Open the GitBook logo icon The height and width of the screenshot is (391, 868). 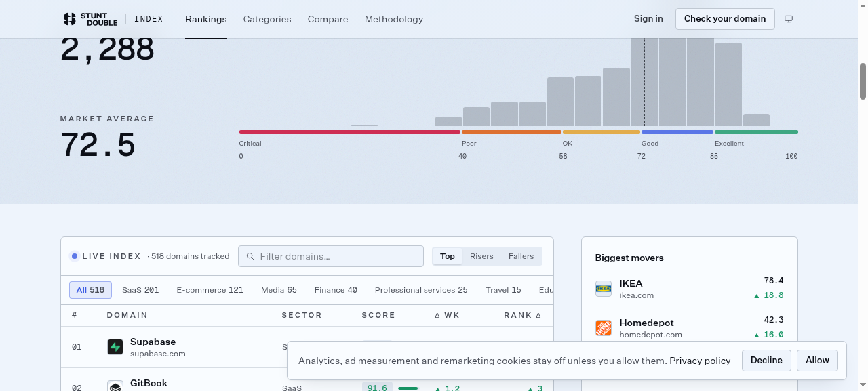coord(115,387)
